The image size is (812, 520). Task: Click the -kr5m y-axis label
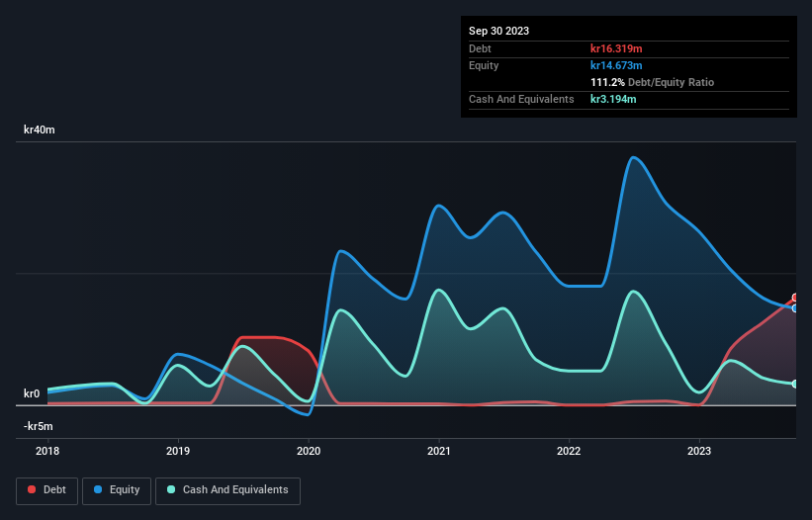click(x=39, y=426)
